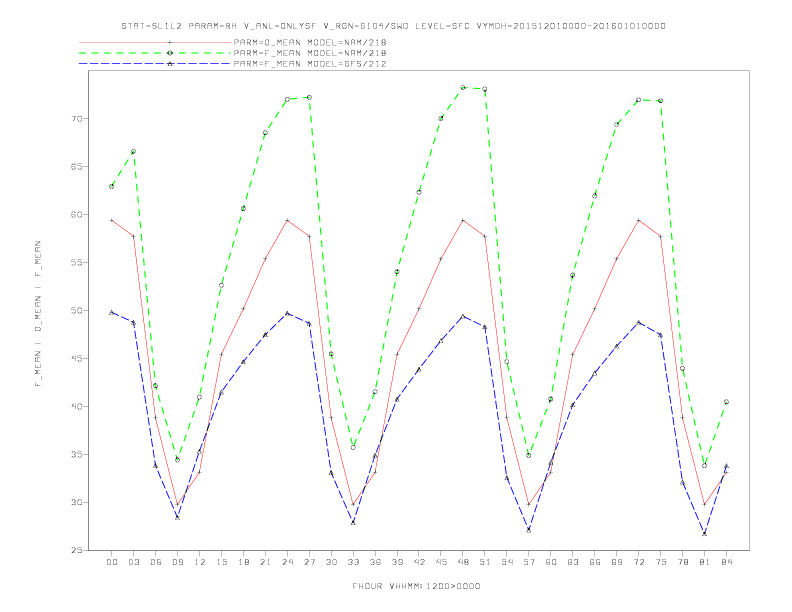
Task: Click x-axis tick label 78
Action: click(682, 562)
